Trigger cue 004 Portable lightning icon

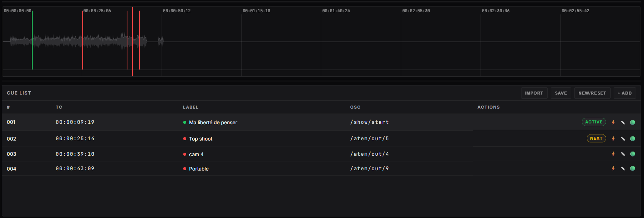point(613,168)
